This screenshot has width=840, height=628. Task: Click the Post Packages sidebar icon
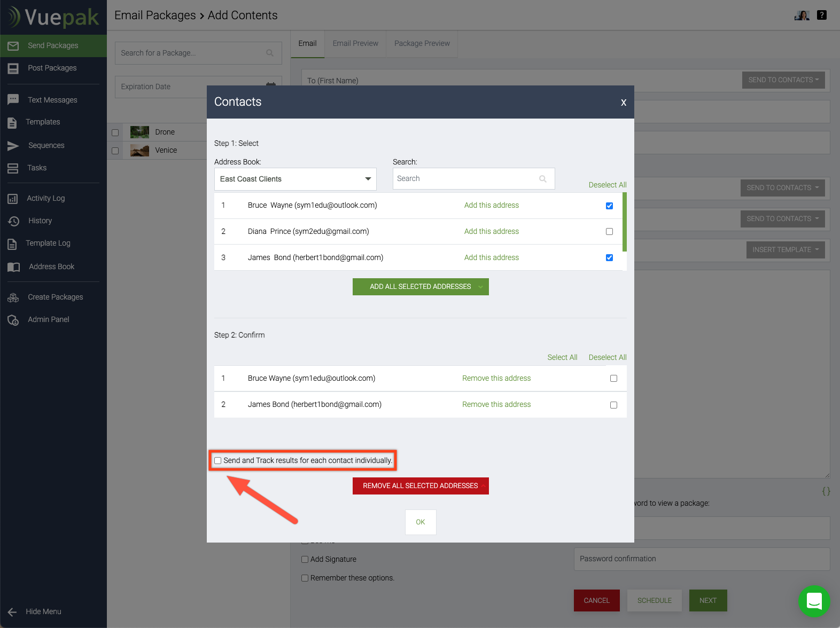(13, 68)
